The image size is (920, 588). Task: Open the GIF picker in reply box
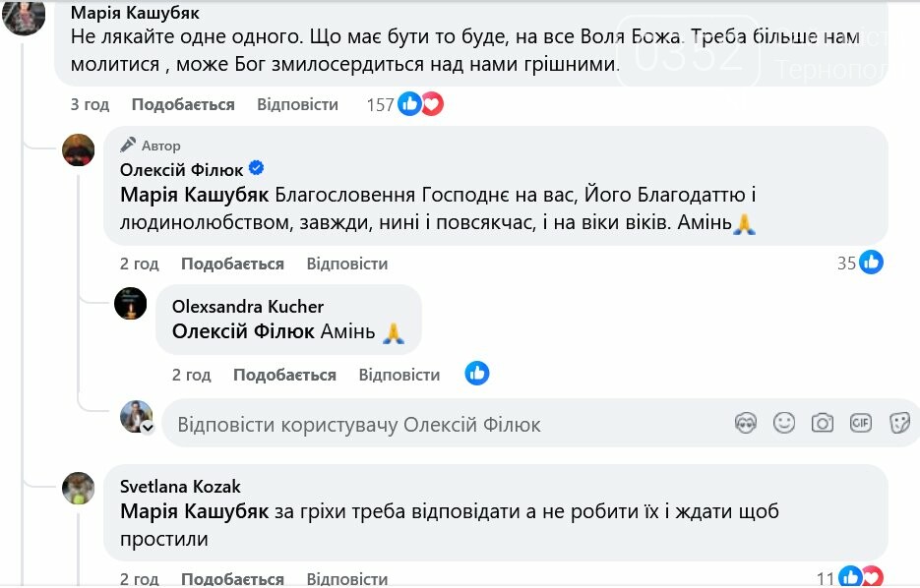(x=860, y=423)
